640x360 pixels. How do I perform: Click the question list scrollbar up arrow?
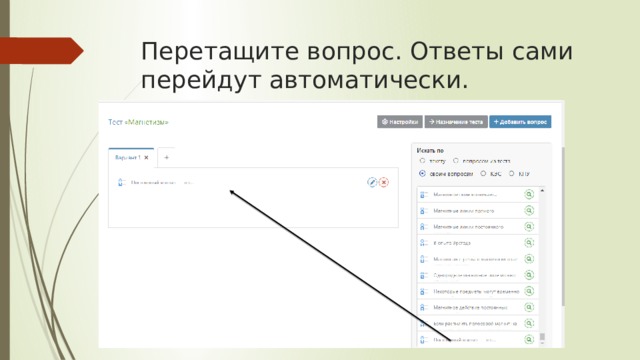[542, 191]
